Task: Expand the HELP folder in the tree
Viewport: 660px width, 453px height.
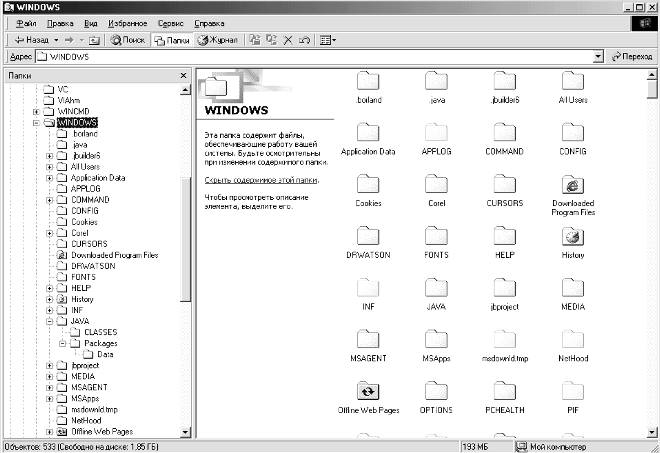Action: (x=49, y=288)
